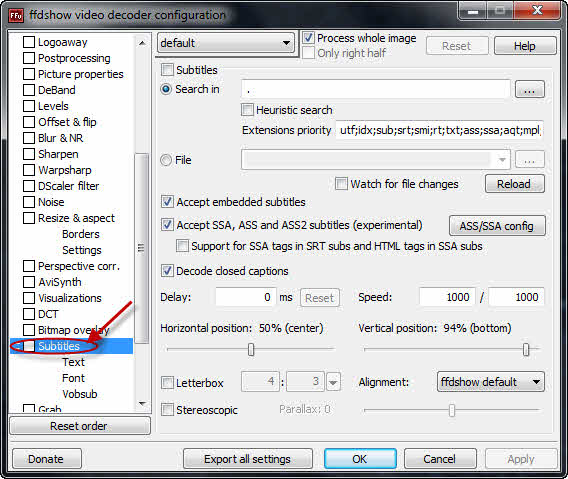Viewport: 568px width, 479px height.
Task: Uncheck Accept embedded subtitles
Action: 167,202
